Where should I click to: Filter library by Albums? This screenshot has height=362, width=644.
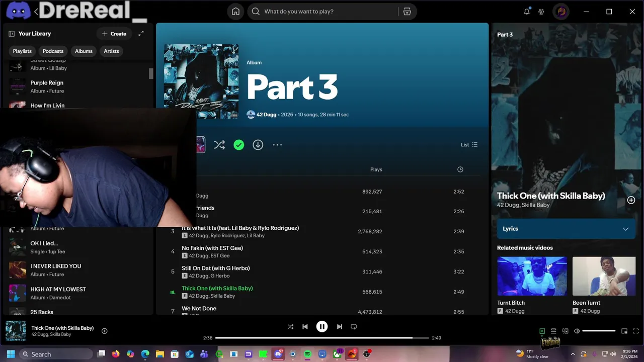click(84, 51)
